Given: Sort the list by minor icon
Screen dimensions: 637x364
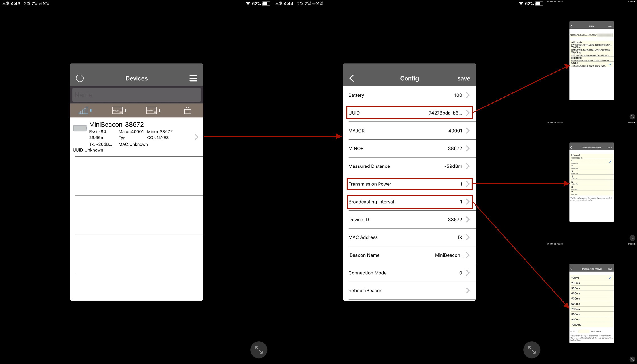Looking at the screenshot, I should pyautogui.click(x=153, y=111).
